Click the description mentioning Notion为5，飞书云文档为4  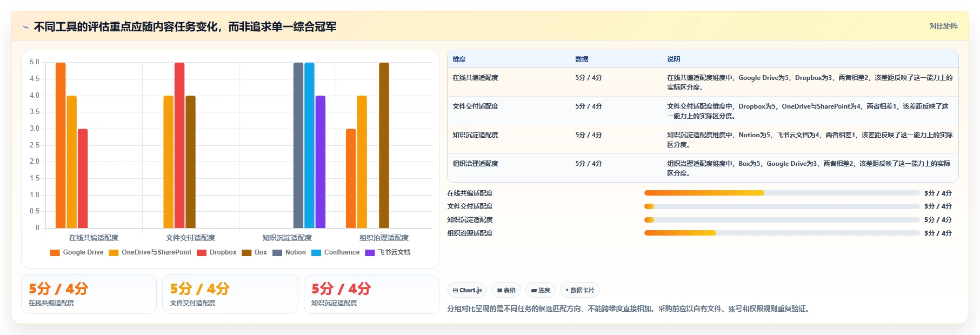coord(810,140)
